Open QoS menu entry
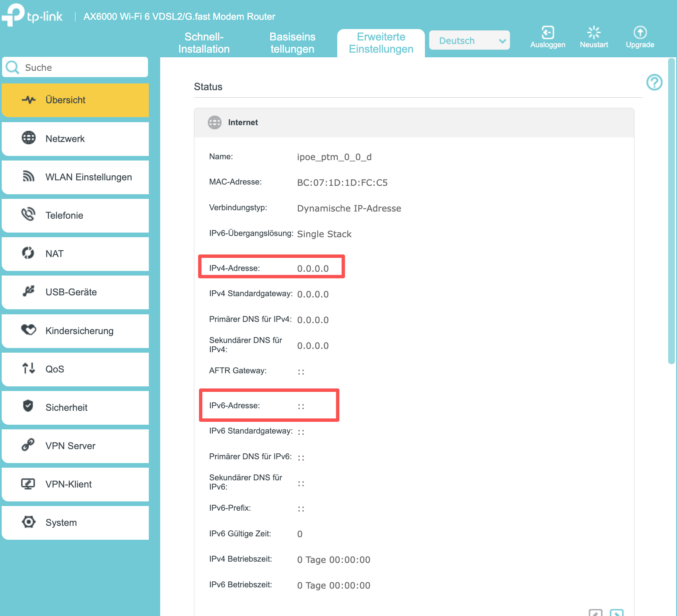Viewport: 677px width, 616px height. pyautogui.click(x=75, y=369)
